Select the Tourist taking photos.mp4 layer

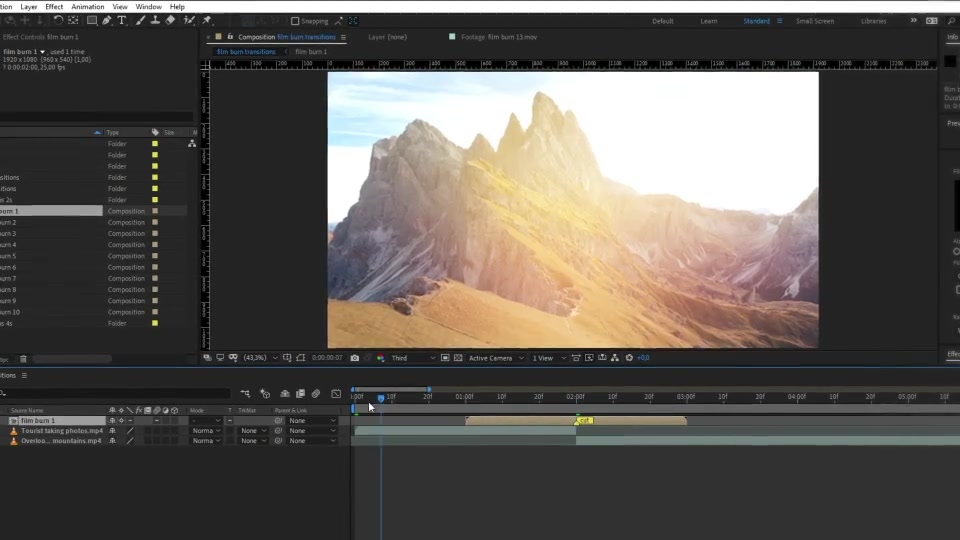(61, 431)
